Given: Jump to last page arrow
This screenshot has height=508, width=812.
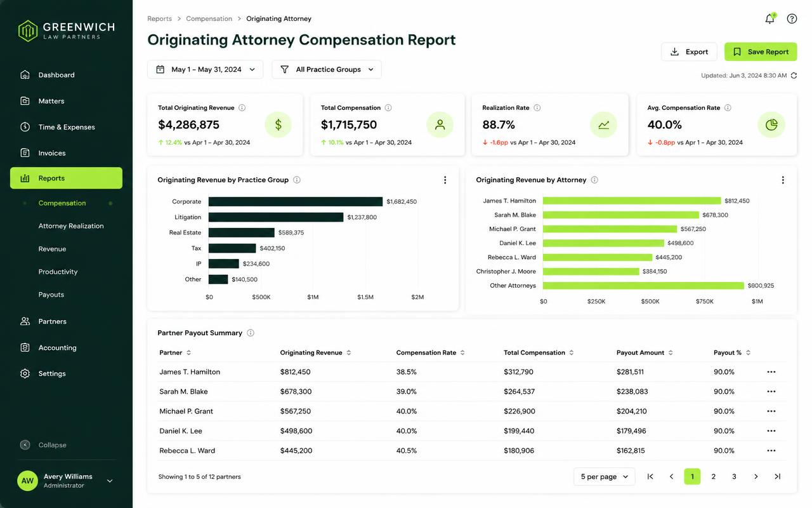Looking at the screenshot, I should click(777, 476).
